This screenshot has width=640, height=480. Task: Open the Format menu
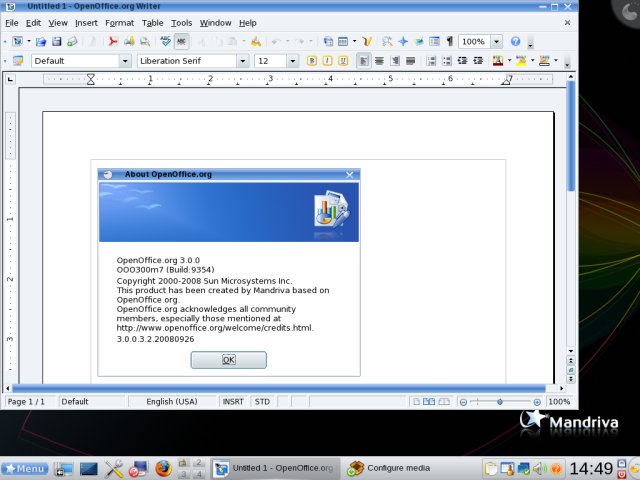pyautogui.click(x=119, y=23)
